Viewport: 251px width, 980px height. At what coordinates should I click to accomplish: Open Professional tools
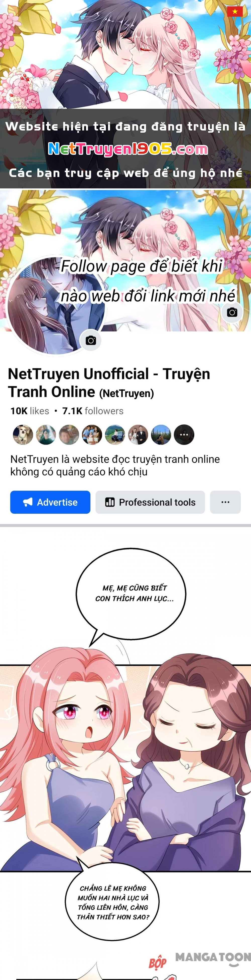click(150, 502)
